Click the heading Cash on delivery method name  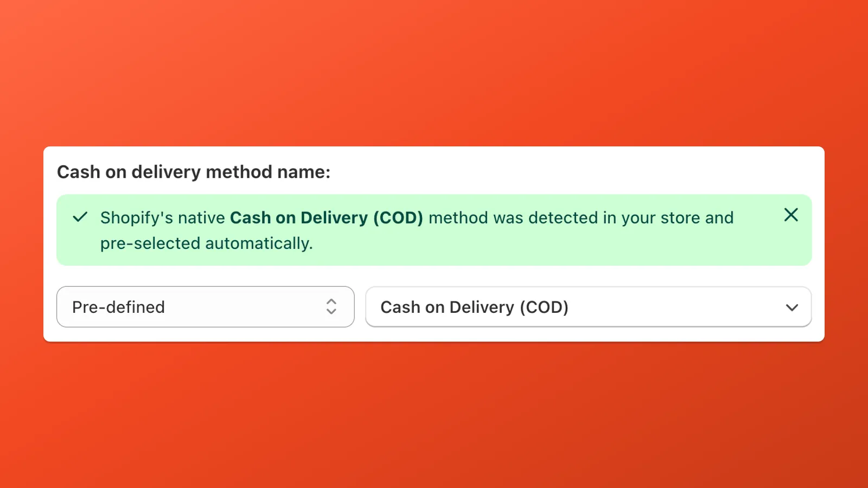[x=194, y=172]
